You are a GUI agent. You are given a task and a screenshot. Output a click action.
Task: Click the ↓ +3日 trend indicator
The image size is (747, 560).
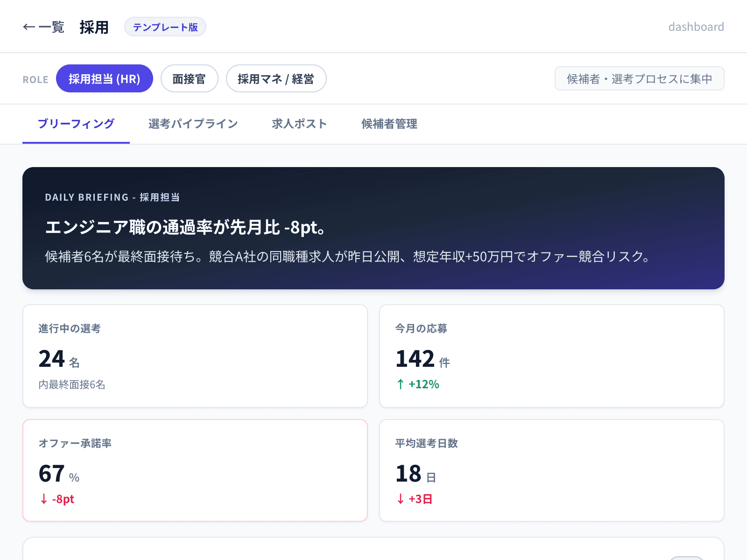(x=414, y=499)
